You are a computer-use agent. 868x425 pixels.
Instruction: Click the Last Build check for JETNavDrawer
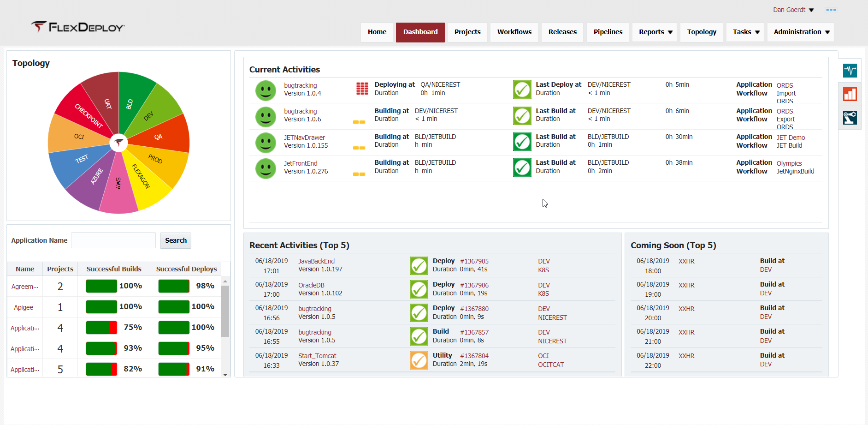(x=522, y=142)
